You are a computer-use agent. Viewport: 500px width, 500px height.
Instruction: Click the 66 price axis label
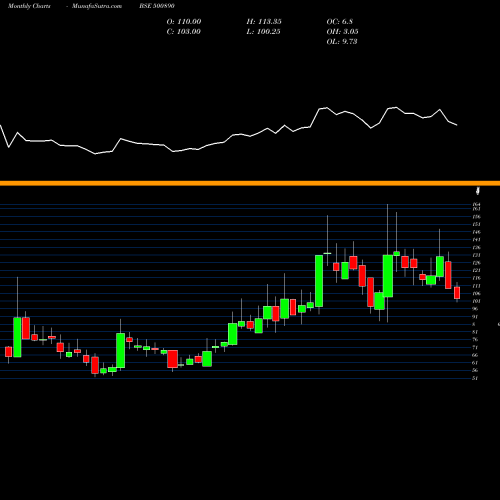475,355
